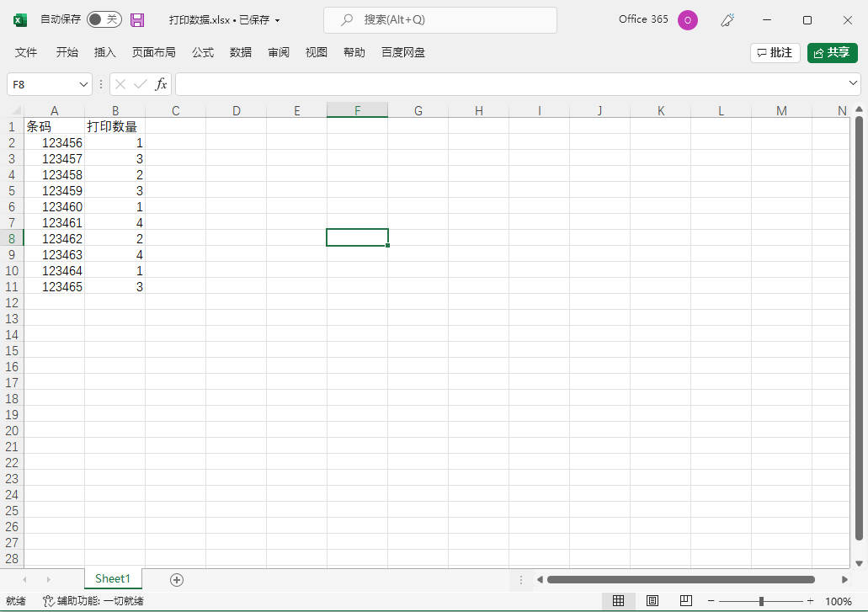Switch to Page Layout view icon
Viewport: 868px width, 612px height.
pos(652,601)
